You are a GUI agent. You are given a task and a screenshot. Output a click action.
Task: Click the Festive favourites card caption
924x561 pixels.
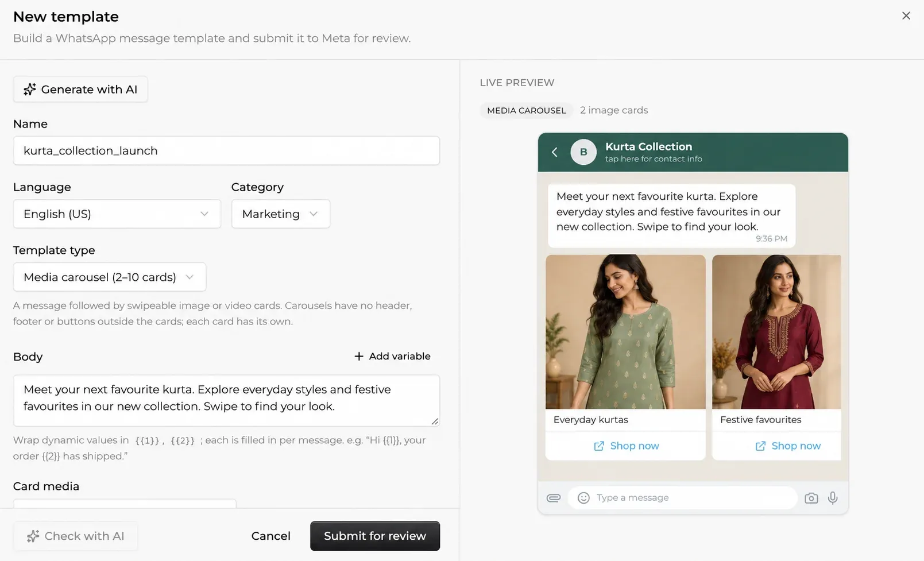point(760,420)
